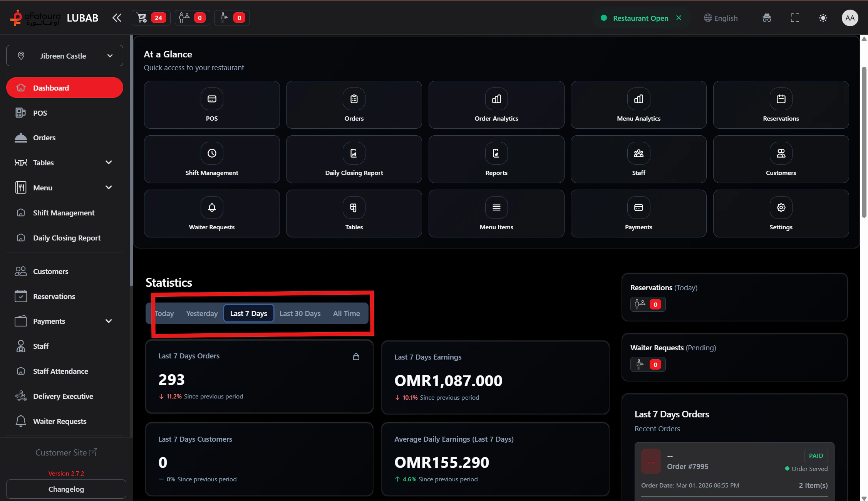Open the Changelog

[66, 489]
